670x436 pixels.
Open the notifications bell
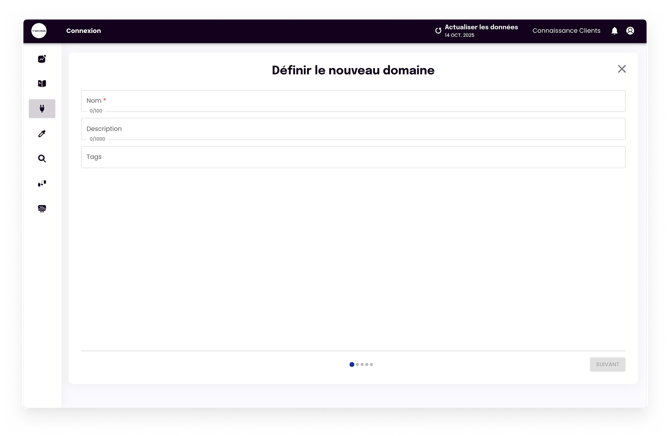614,31
